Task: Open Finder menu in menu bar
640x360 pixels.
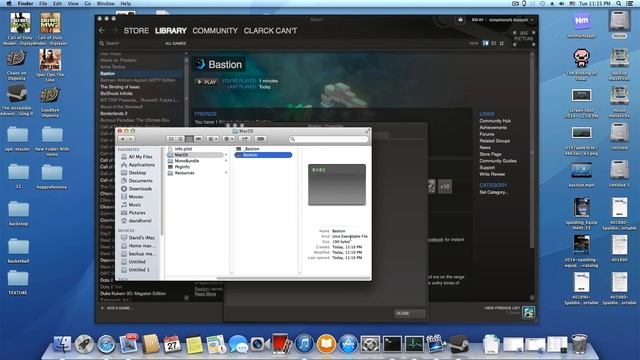Action: pyautogui.click(x=25, y=3)
